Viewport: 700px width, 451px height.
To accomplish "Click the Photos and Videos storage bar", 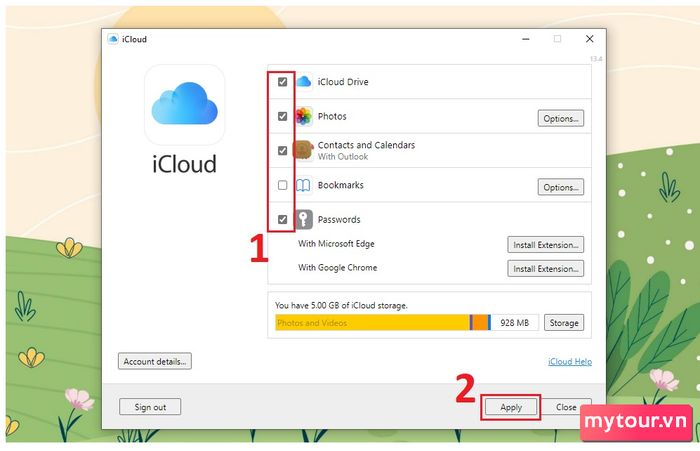I will click(372, 323).
